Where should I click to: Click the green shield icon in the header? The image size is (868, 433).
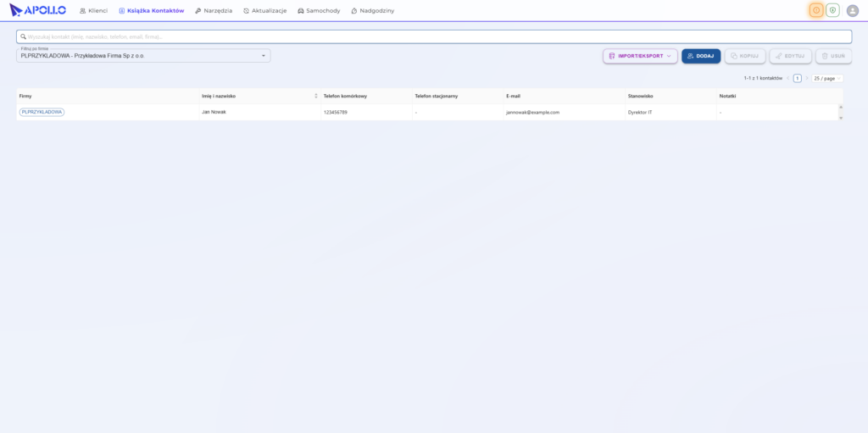[x=832, y=10]
